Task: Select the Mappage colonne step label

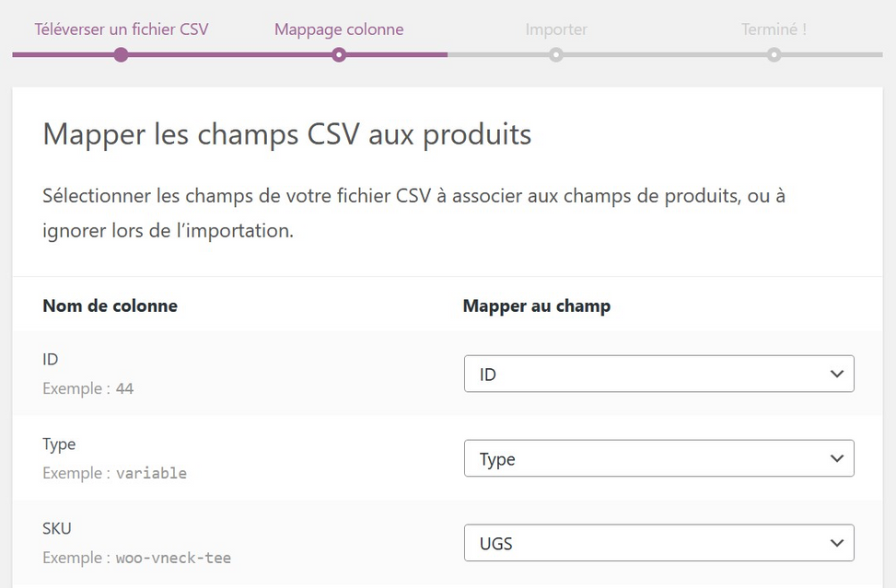Action: click(339, 29)
